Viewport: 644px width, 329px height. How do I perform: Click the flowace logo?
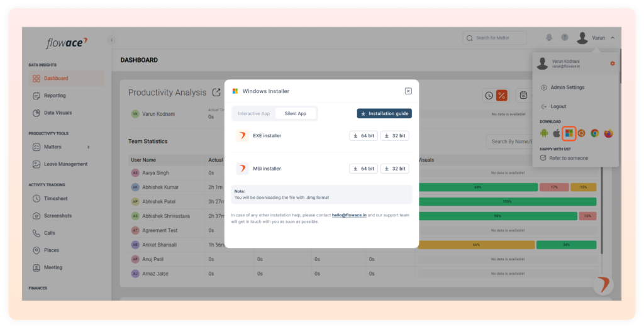tap(67, 43)
